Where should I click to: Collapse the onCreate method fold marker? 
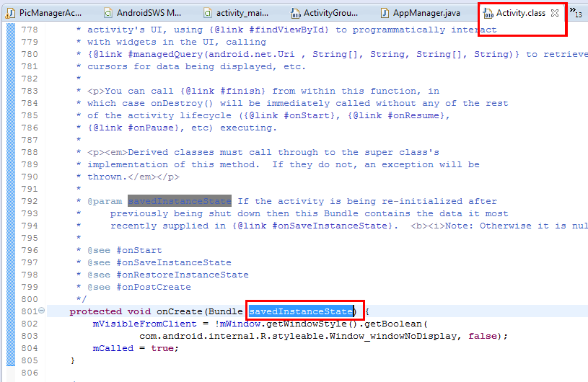42,311
